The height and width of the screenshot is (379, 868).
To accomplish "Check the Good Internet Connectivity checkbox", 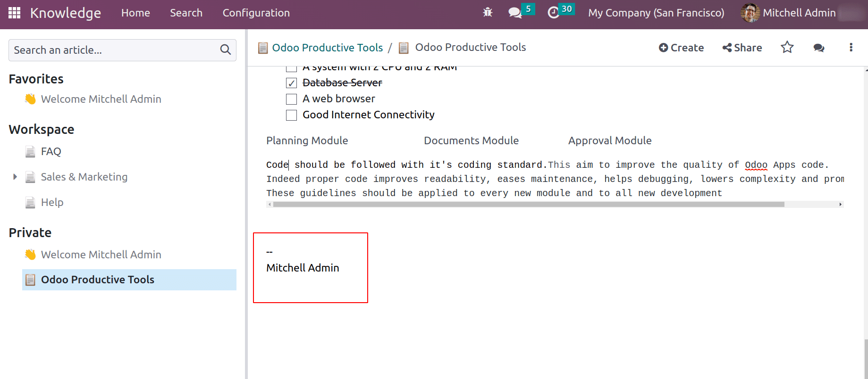I will 292,115.
